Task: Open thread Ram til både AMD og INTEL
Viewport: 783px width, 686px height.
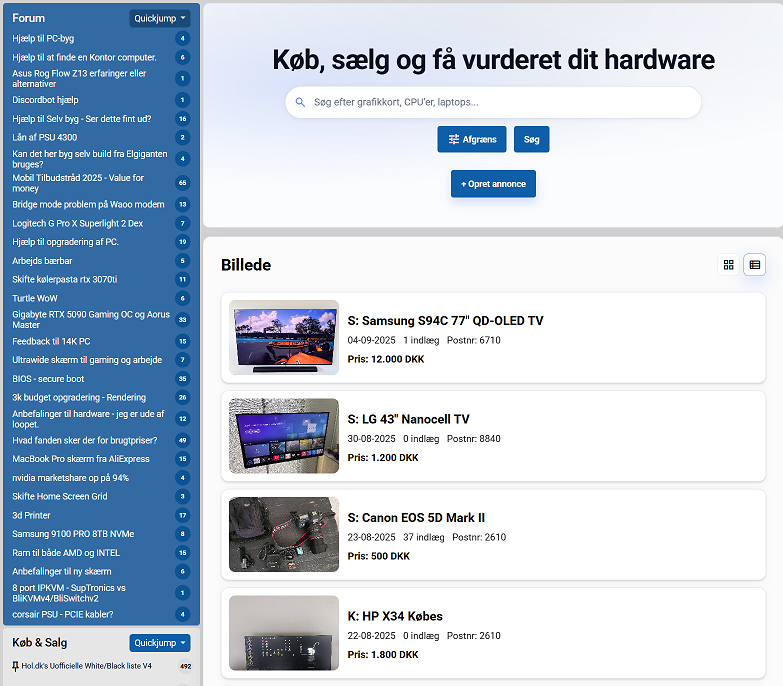Action: point(66,553)
